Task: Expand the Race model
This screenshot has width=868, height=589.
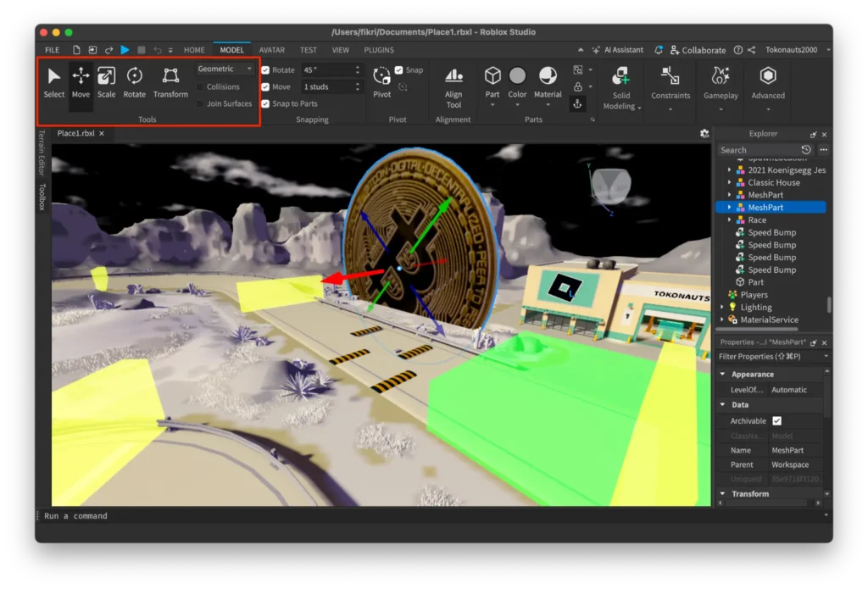Action: [729, 220]
